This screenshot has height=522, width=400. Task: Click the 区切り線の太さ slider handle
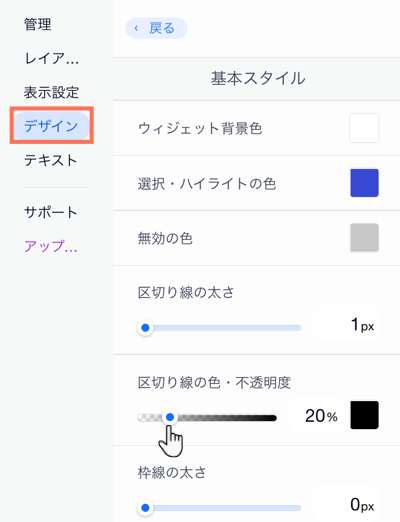click(x=145, y=328)
